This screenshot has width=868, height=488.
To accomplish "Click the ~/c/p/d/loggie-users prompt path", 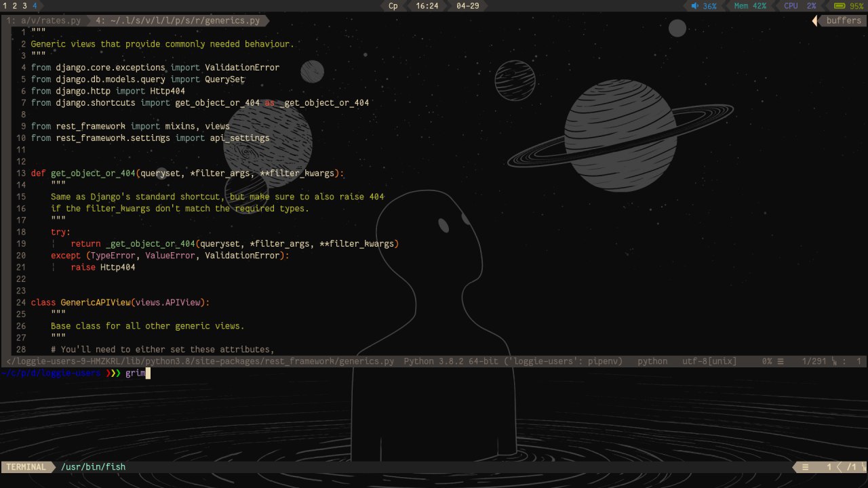I will 51,373.
